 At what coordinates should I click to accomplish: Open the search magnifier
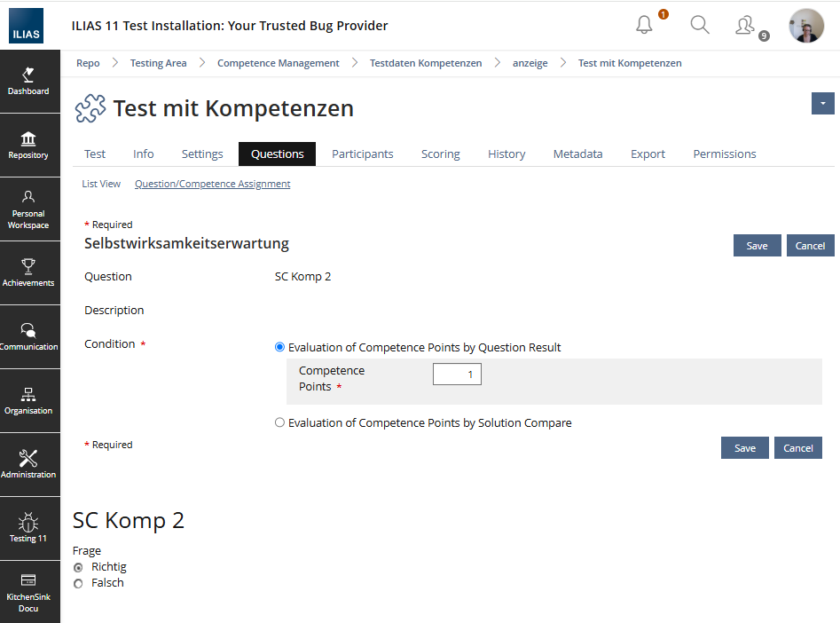tap(700, 25)
